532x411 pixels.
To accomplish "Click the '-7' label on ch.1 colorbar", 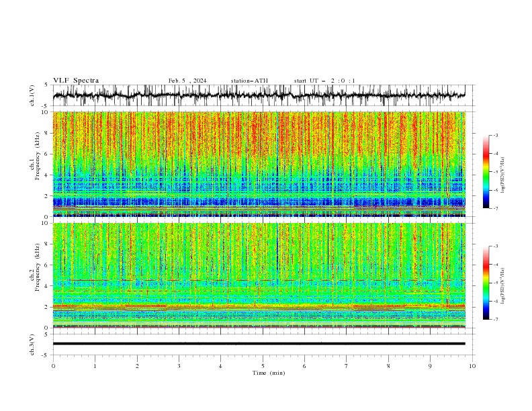I will pyautogui.click(x=496, y=208).
